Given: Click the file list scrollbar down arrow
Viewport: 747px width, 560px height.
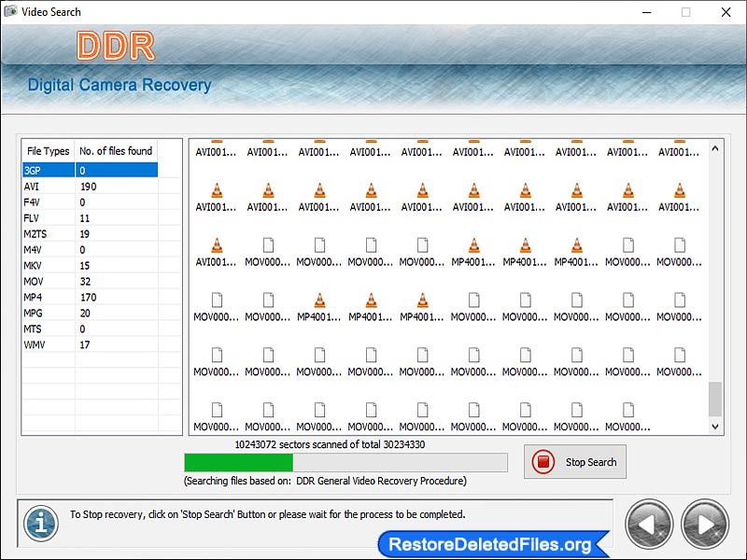Looking at the screenshot, I should (x=714, y=427).
